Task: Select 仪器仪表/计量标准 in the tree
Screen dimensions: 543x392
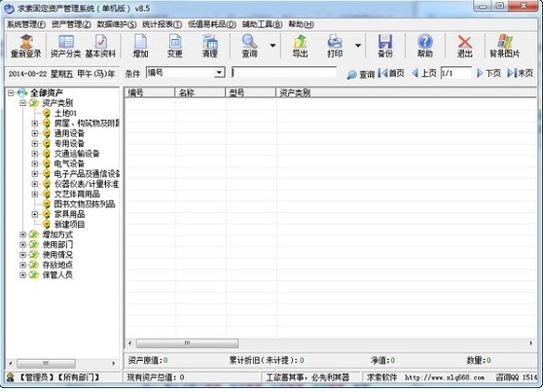Action: pos(87,184)
